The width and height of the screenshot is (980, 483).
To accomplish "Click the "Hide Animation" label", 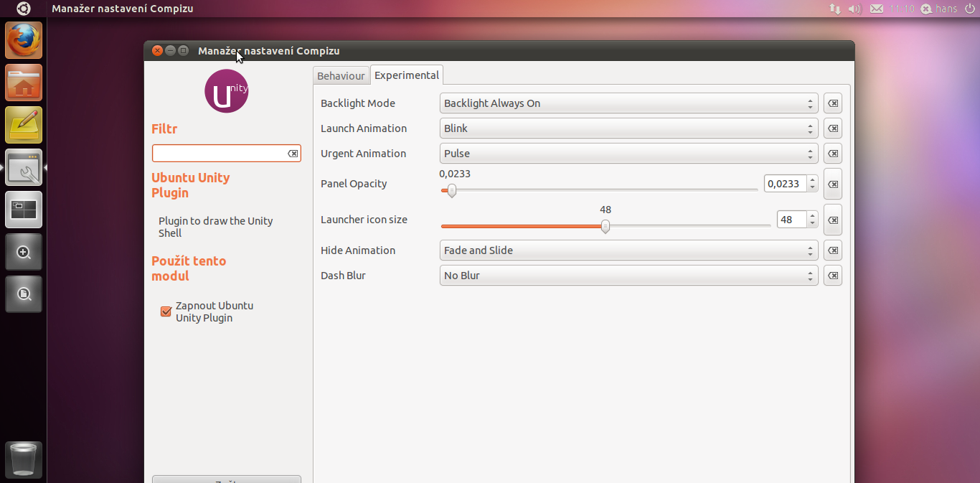I will point(358,250).
